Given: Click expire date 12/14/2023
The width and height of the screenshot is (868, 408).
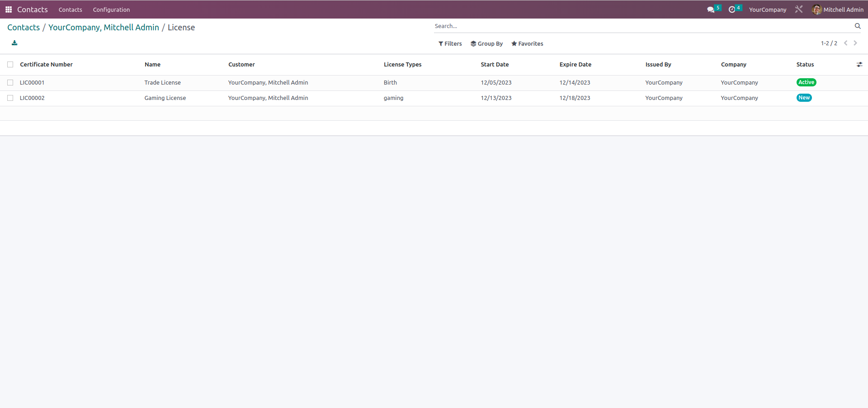Looking at the screenshot, I should coord(575,83).
